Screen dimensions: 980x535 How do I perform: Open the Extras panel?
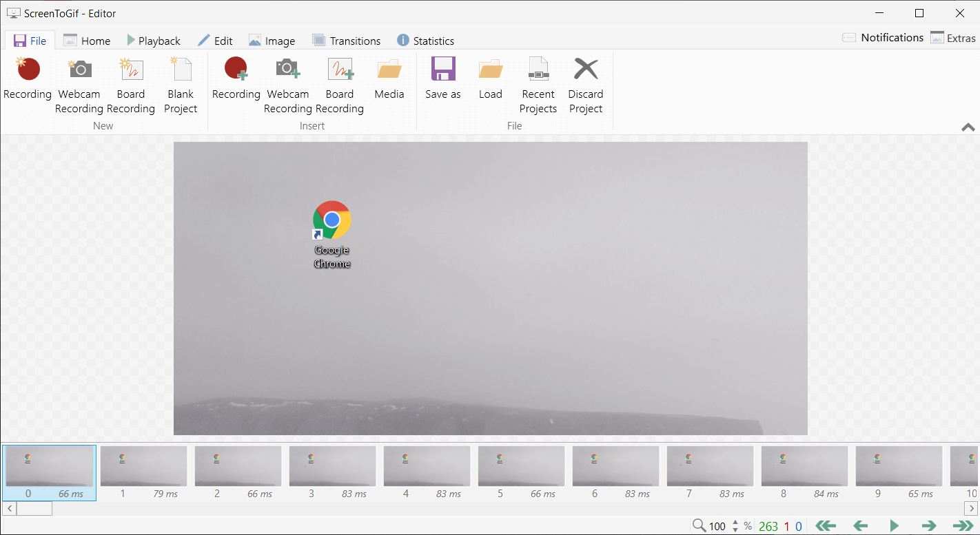(x=952, y=38)
